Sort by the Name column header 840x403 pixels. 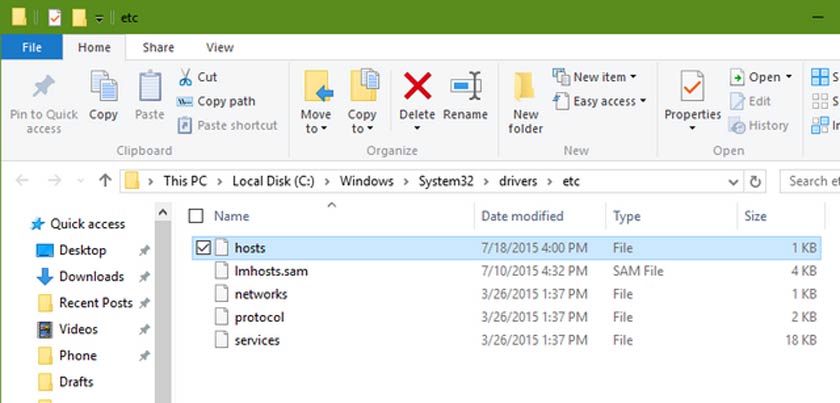tap(231, 216)
